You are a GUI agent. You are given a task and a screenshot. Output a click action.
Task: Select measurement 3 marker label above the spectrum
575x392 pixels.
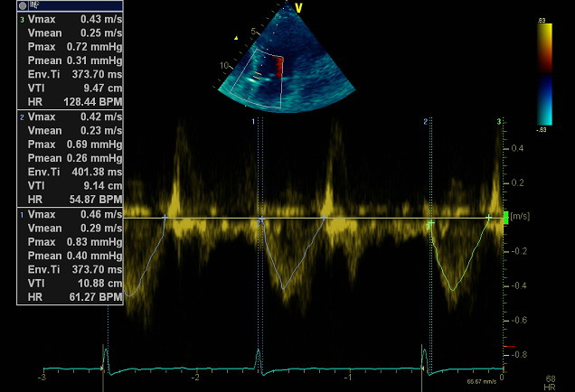coord(499,121)
